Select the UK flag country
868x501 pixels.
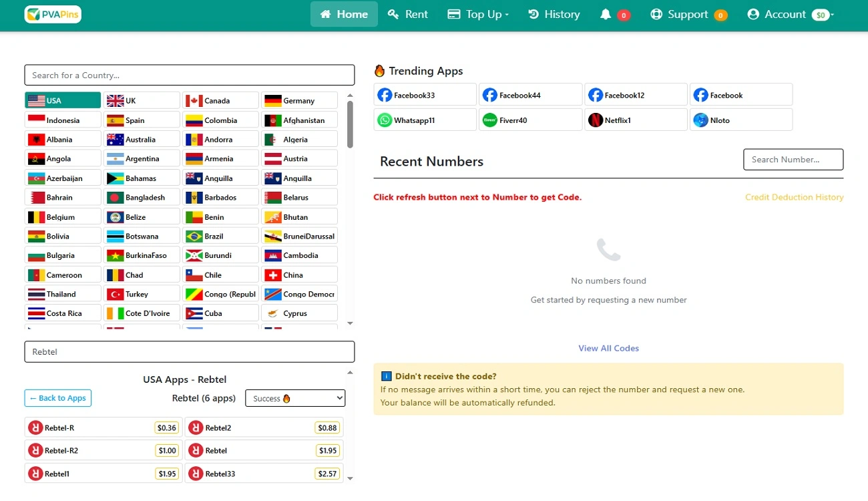(x=142, y=100)
